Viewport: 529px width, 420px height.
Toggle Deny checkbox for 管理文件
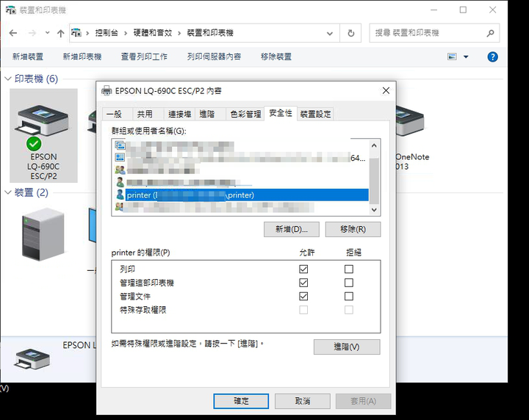point(349,296)
